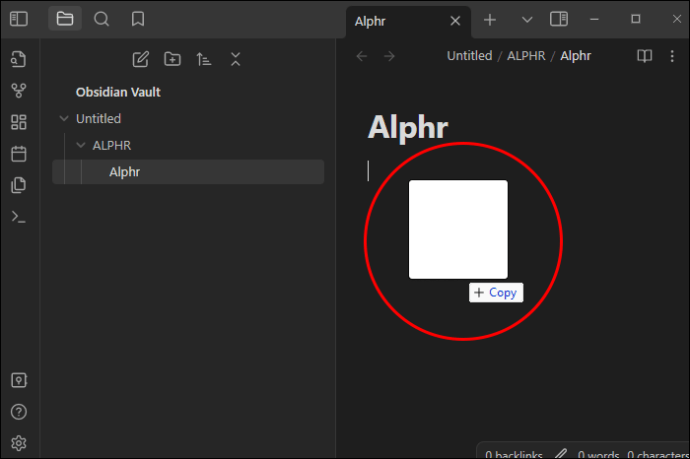Image resolution: width=690 pixels, height=459 pixels.
Task: Switch to reading view book icon
Action: pyautogui.click(x=644, y=56)
